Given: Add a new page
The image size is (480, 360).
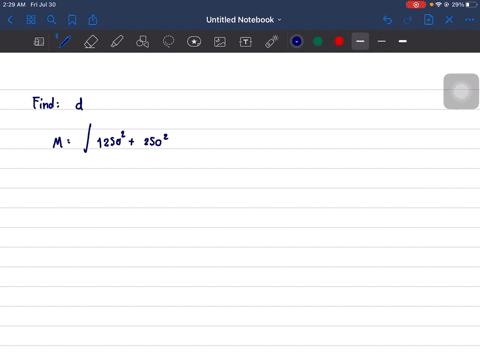Looking at the screenshot, I should [x=428, y=20].
